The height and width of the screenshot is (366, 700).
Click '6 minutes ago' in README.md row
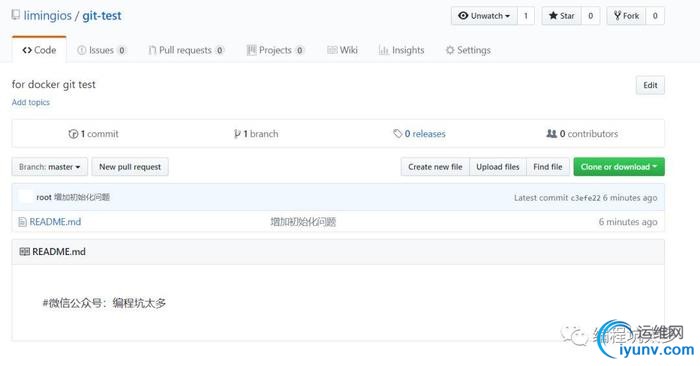coord(628,222)
